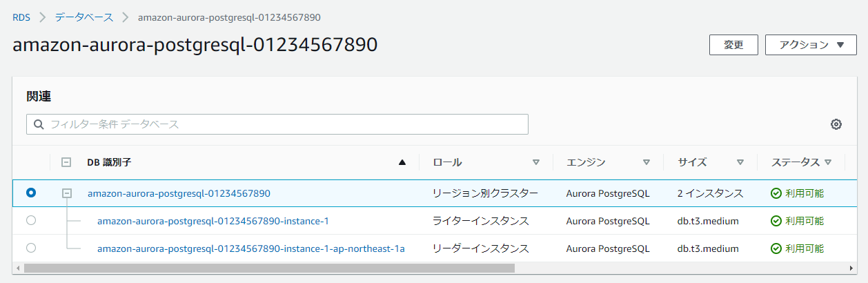868x283 pixels.
Task: Select the instance-1-ap-northeast-1a reader radio button
Action: 31,247
